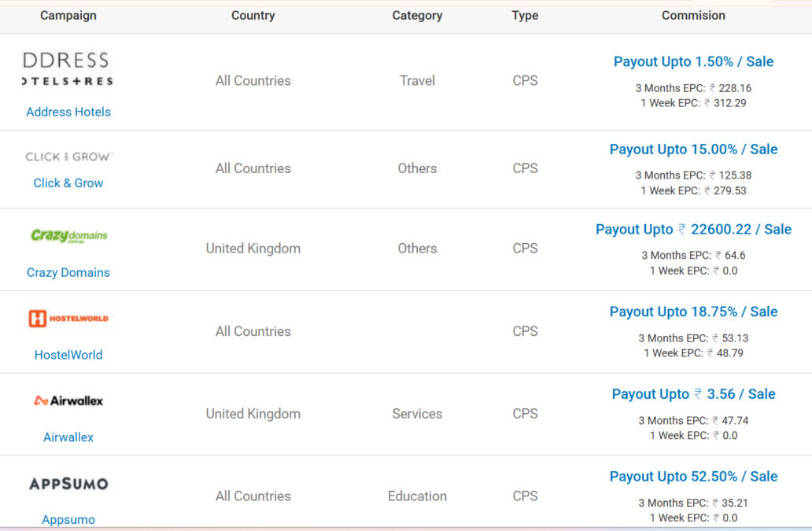812x531 pixels.
Task: Open the Crazy Domains campaign link
Action: pos(68,272)
